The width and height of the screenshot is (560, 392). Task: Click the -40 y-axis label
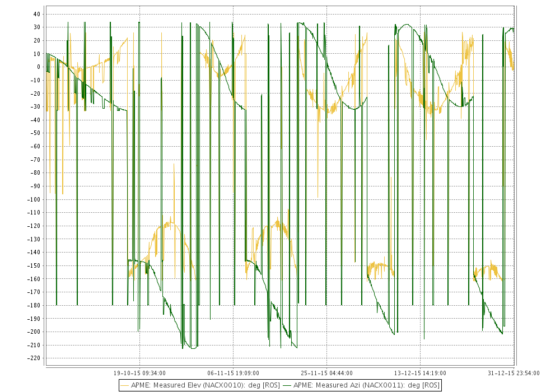pyautogui.click(x=35, y=120)
